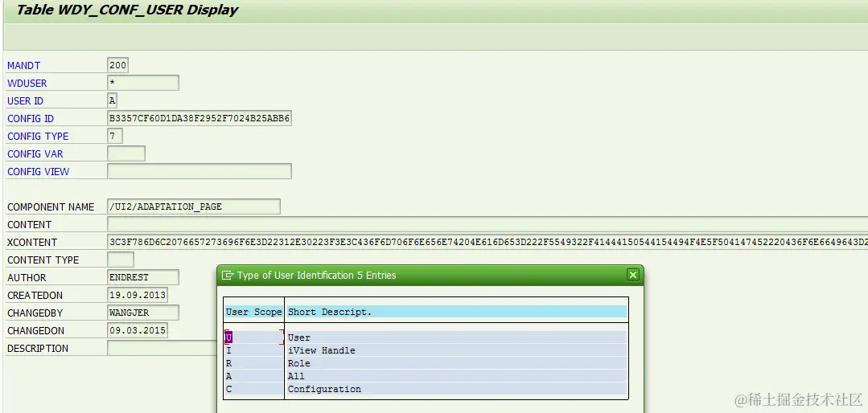Select the AUTHOR field ENDREST
This screenshot has width=868, height=413.
pyautogui.click(x=143, y=277)
